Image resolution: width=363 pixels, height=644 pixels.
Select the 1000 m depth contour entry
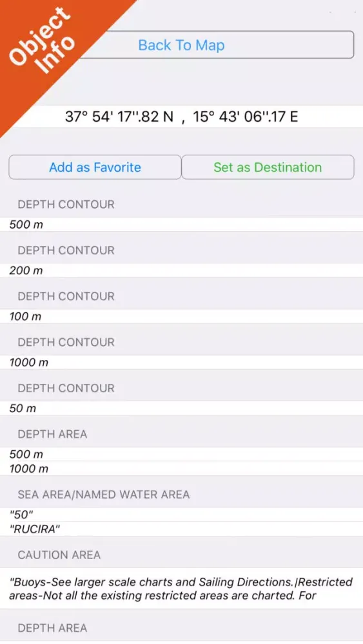click(181, 363)
